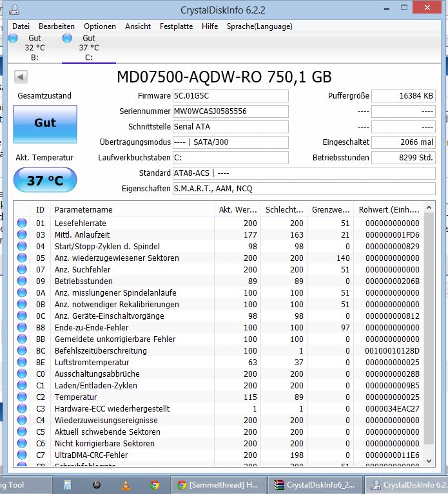Screen dimensions: 448x494
Task: Click raw value 0000034EAC27 in Hardware-ECC row
Action: [x=392, y=408]
